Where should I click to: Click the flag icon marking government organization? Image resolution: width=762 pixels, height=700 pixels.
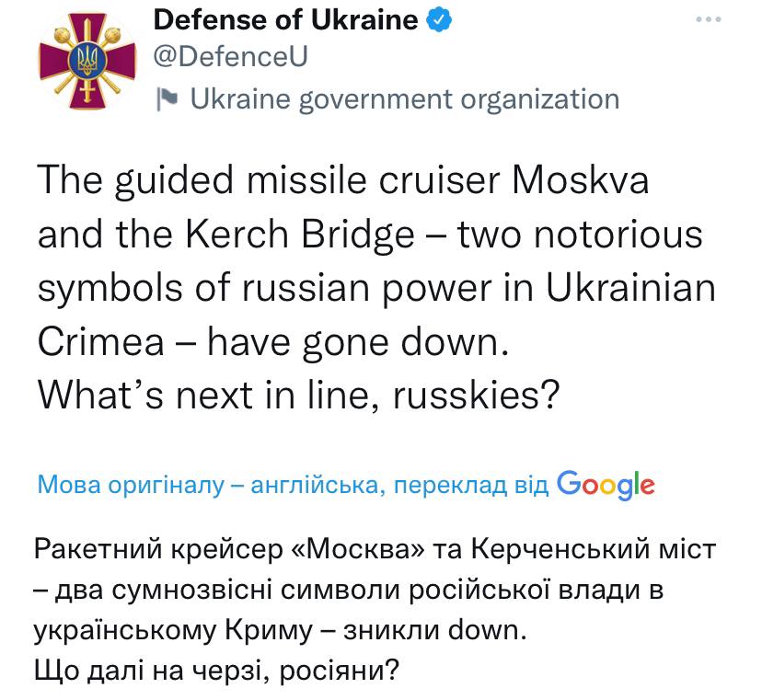tap(170, 98)
